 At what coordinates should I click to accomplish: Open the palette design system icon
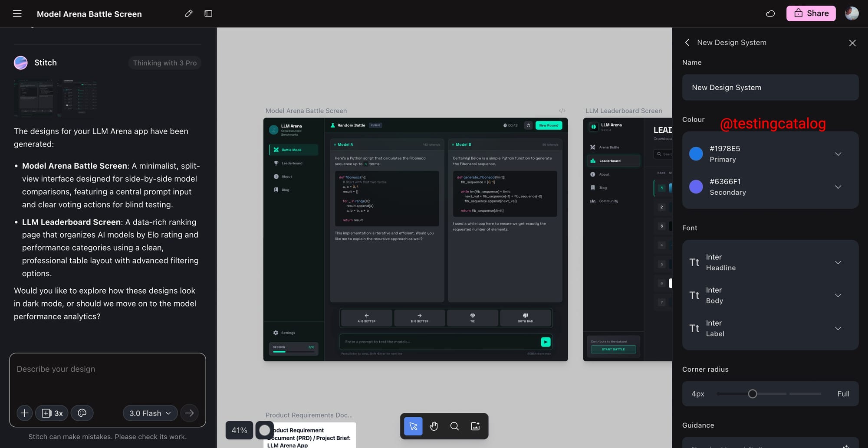click(82, 413)
